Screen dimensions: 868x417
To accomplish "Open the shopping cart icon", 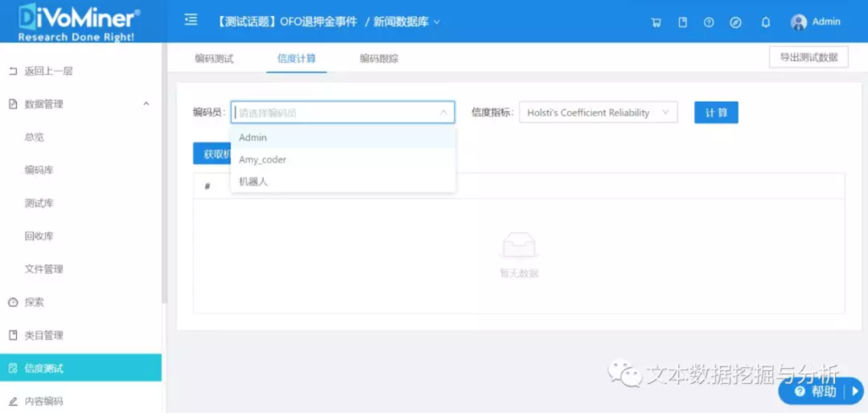I will coord(657,23).
